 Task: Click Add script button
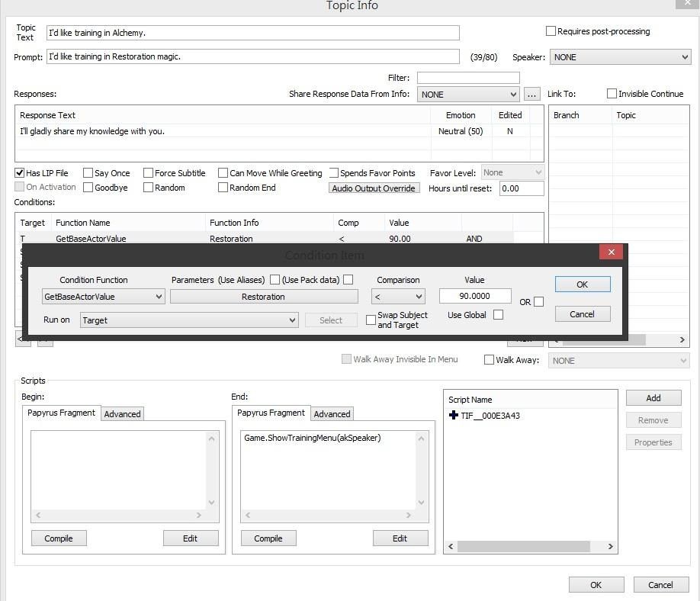click(x=653, y=398)
